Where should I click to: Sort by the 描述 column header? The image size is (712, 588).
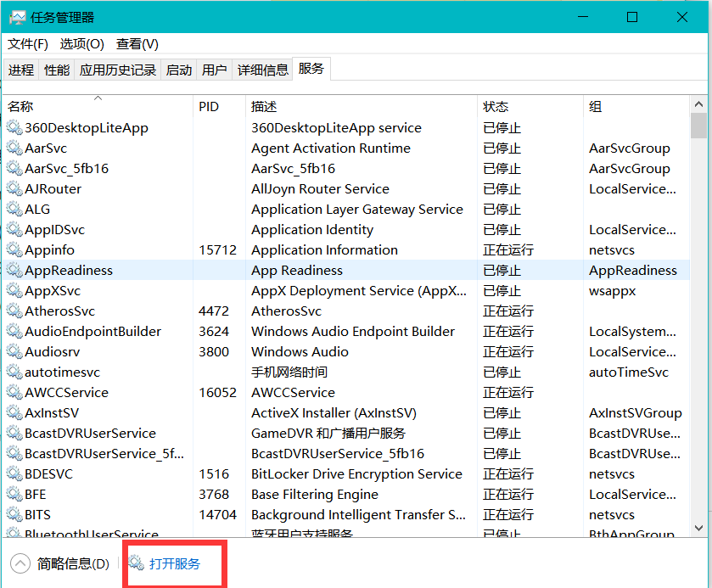click(x=362, y=106)
